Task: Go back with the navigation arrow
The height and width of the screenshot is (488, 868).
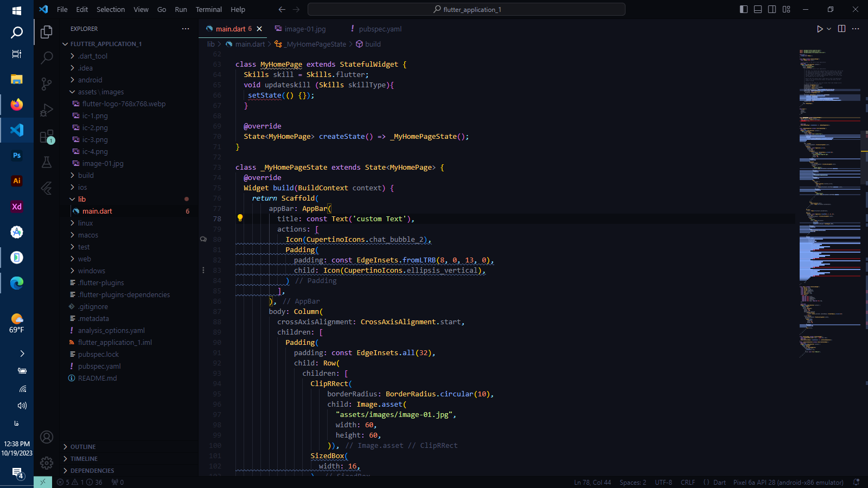Action: (282, 9)
